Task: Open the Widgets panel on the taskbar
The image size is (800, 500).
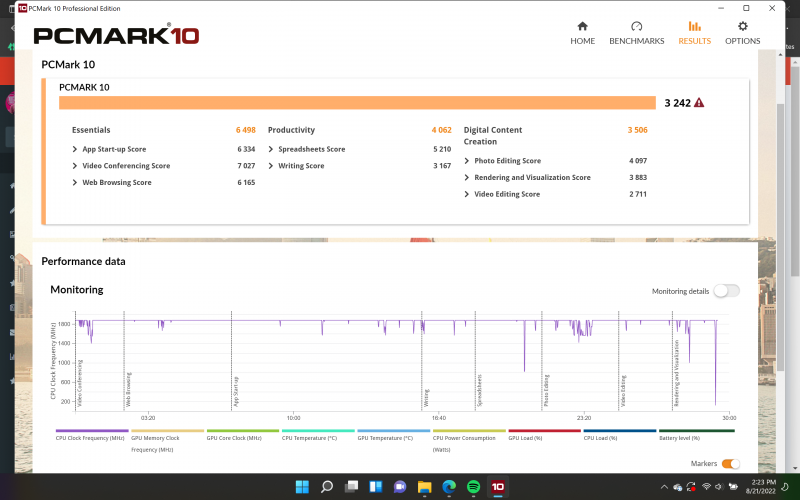Action: (376, 487)
